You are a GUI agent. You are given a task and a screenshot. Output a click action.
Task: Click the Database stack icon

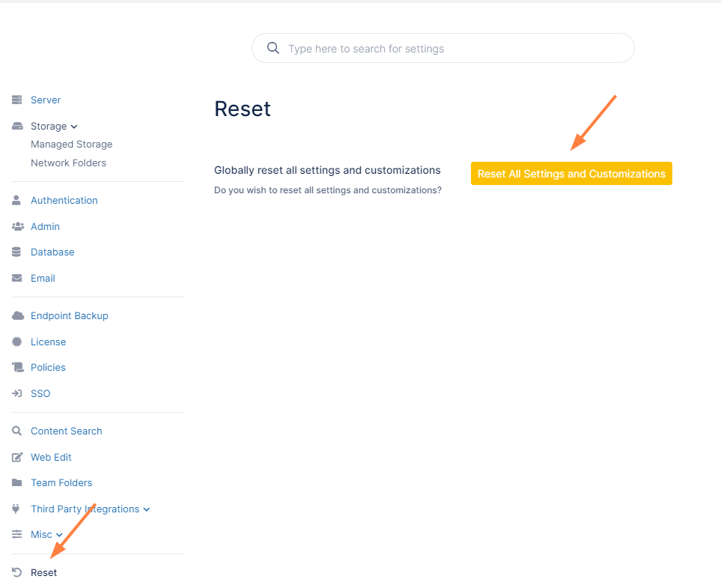(x=16, y=252)
